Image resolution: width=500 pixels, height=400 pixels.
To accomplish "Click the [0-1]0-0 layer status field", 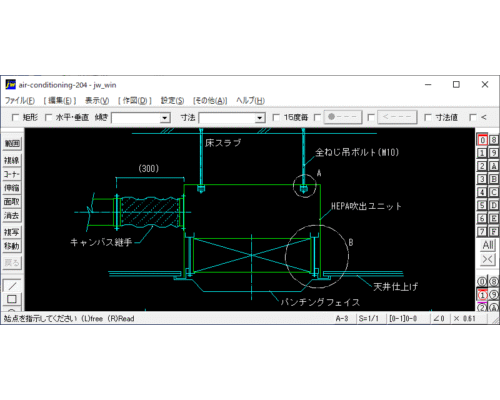I will coord(403,319).
